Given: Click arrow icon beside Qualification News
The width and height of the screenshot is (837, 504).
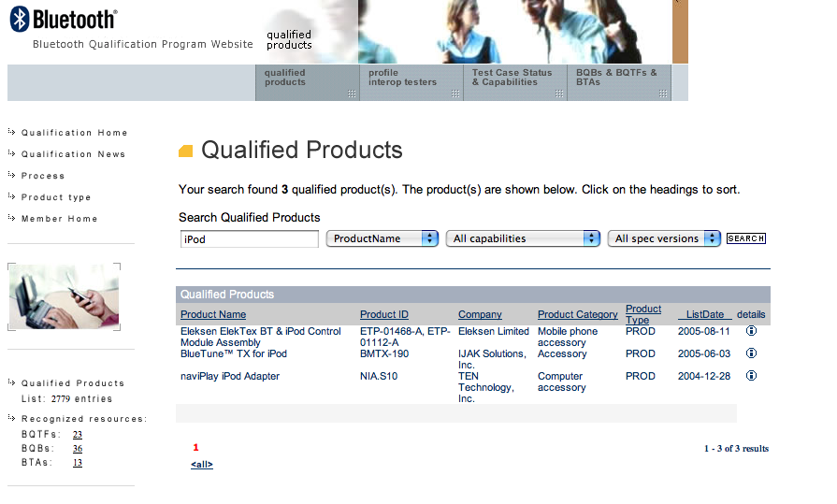Looking at the screenshot, I should (x=11, y=153).
